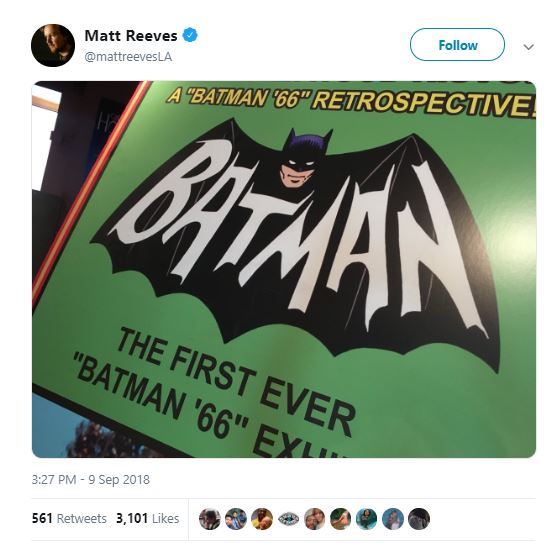
Task: Open Matt Reeves profile picture
Action: tap(53, 45)
